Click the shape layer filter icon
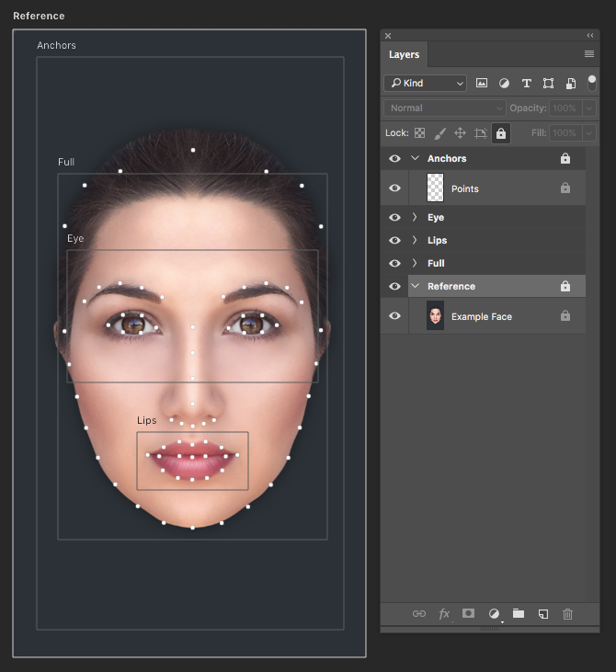Screen dimensions: 616x672 pyautogui.click(x=549, y=84)
